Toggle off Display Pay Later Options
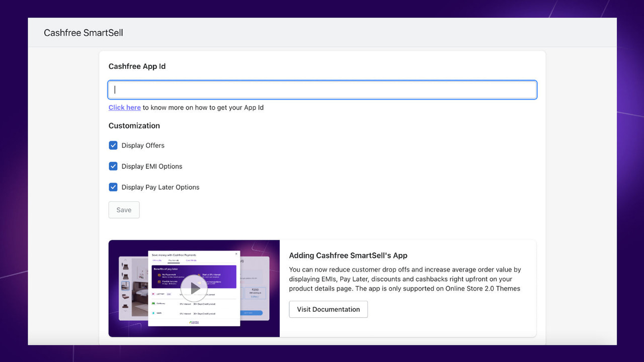Image resolution: width=644 pixels, height=362 pixels. (x=113, y=187)
